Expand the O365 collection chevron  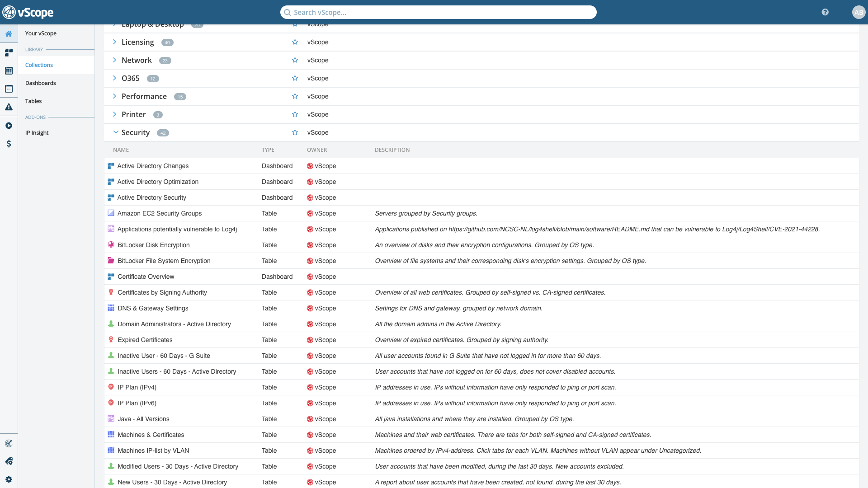114,78
